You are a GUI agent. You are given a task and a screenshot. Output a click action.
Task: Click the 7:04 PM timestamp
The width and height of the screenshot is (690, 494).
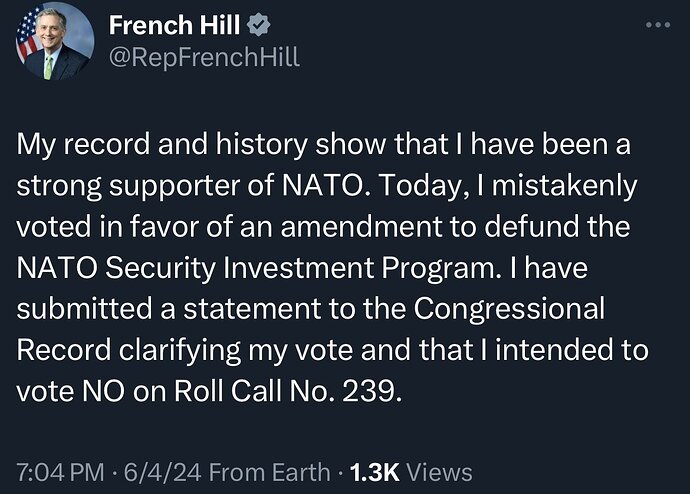pos(58,472)
